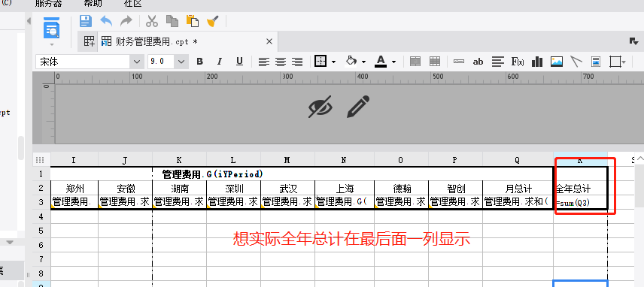
Task: Apply italic formatting
Action: (x=220, y=62)
